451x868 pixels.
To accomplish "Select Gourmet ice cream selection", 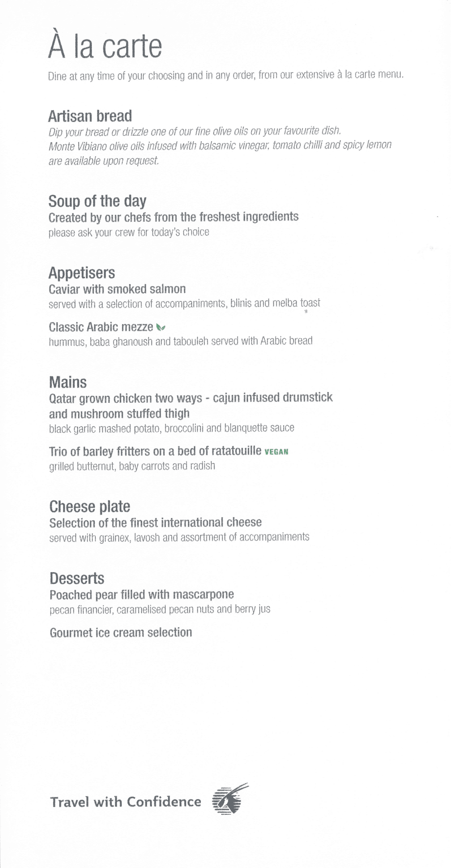I will 121,633.
